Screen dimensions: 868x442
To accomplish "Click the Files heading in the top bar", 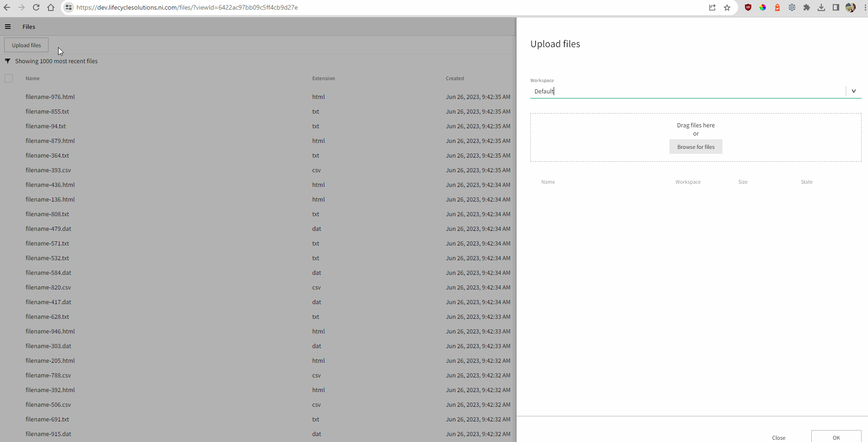I will click(x=28, y=27).
